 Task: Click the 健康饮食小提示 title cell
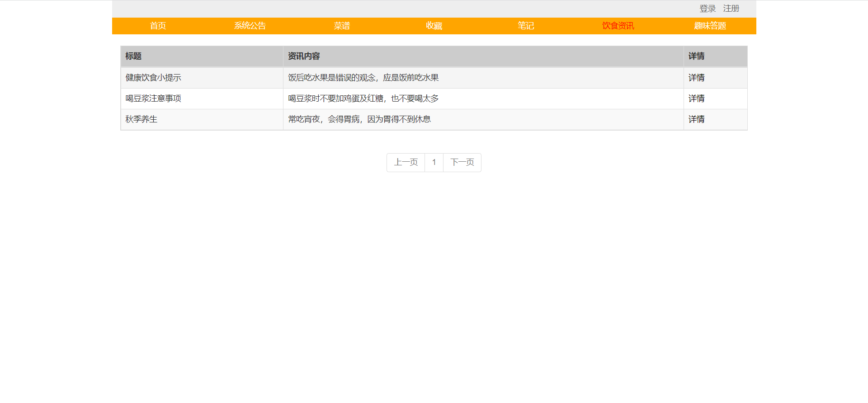click(202, 78)
